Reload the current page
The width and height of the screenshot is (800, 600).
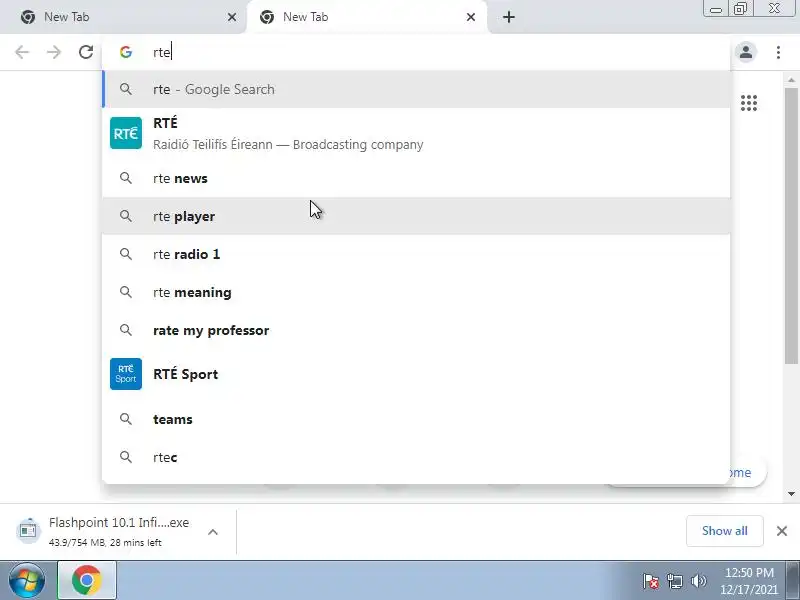[x=86, y=52]
